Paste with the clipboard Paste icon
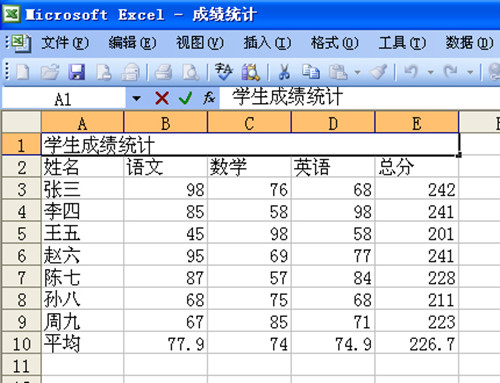The height and width of the screenshot is (383, 500). point(338,72)
